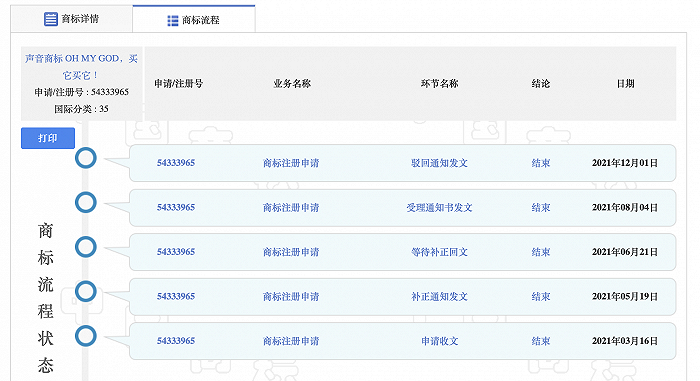Click 54333965 in the 12月01日 row
Viewport: 700px width, 381px height.
click(x=176, y=163)
